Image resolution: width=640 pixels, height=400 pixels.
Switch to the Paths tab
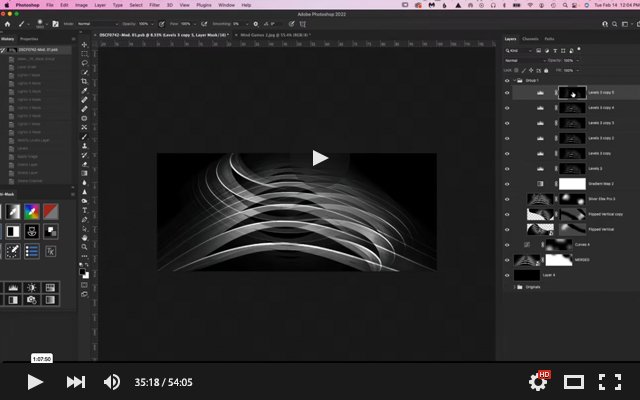click(x=549, y=39)
